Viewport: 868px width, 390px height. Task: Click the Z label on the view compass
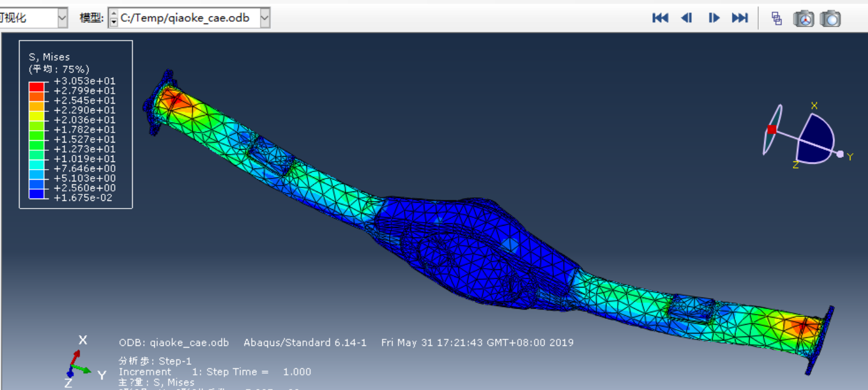pos(796,165)
